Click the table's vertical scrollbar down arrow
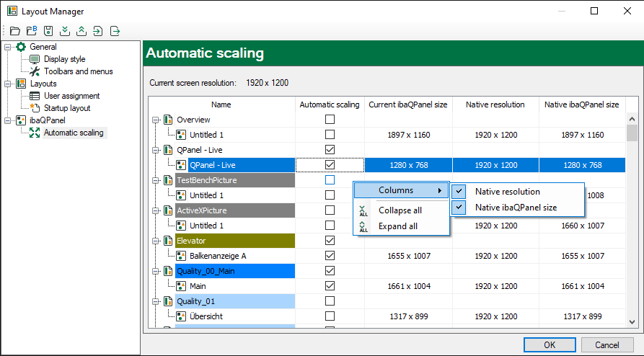This screenshot has width=644, height=356. 632,323
